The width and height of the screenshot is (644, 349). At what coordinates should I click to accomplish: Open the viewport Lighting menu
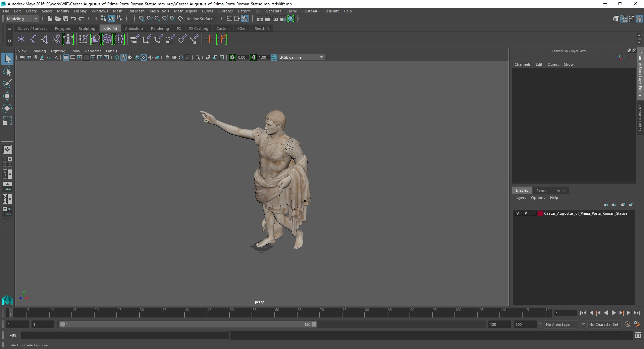58,51
